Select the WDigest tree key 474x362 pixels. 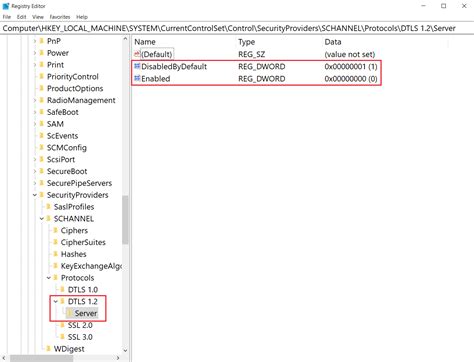click(69, 349)
